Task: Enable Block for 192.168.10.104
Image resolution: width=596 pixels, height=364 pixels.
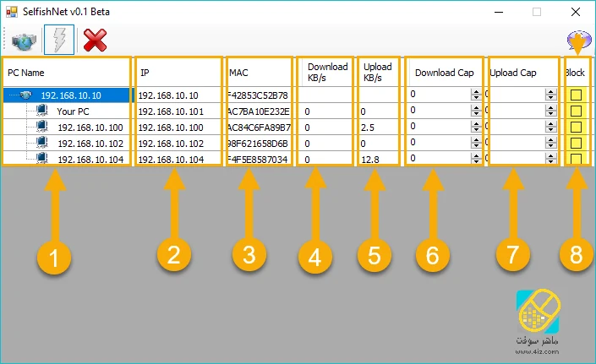Action: point(576,159)
